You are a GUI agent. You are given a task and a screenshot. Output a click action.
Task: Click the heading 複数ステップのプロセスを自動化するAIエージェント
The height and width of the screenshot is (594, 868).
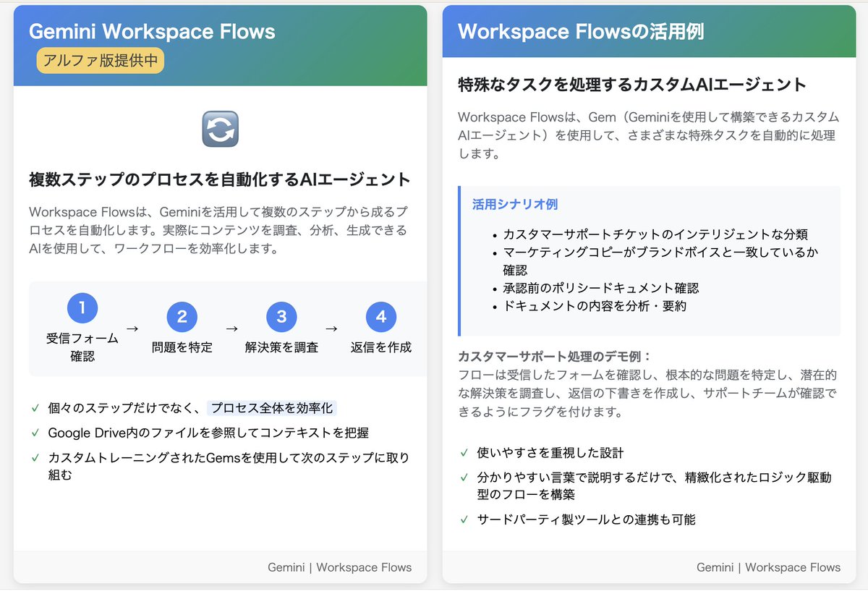click(220, 179)
